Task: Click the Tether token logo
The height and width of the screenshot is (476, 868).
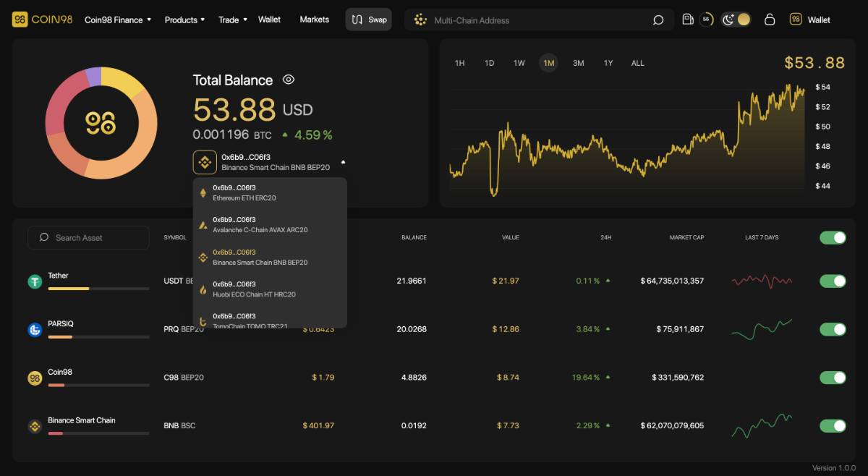Action: click(35, 281)
